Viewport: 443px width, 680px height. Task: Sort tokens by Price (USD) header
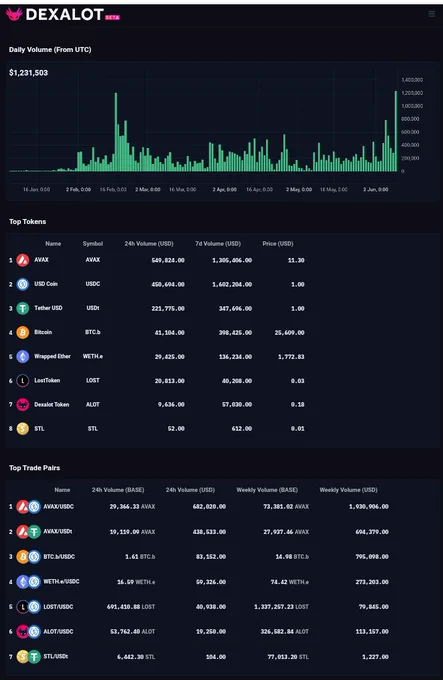pyautogui.click(x=278, y=244)
